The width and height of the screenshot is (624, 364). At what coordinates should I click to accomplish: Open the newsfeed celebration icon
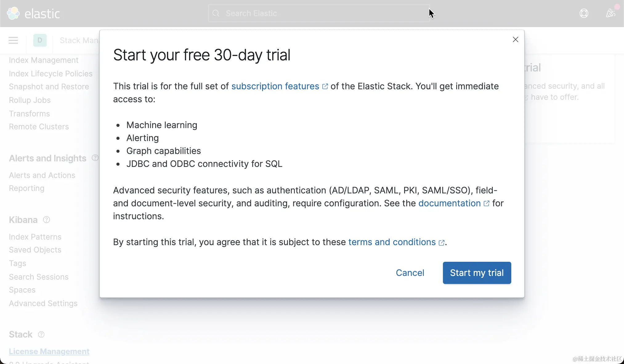(610, 13)
